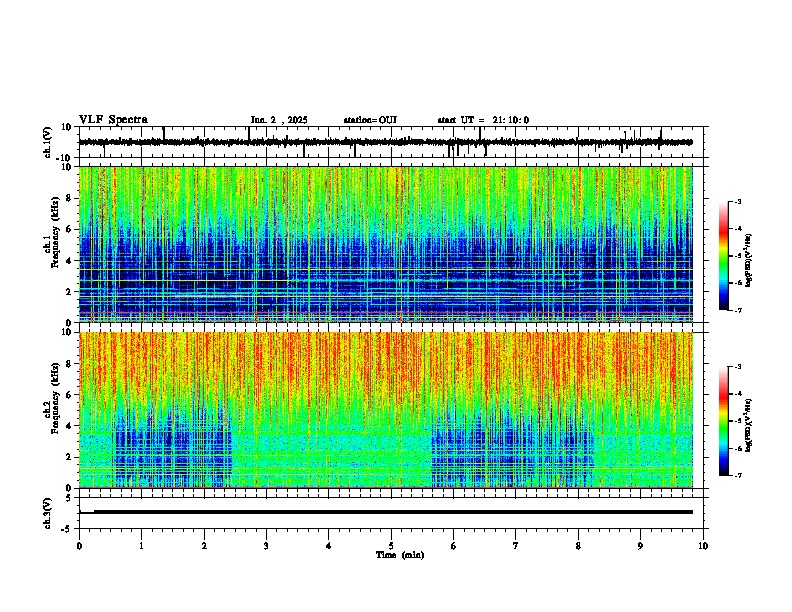This screenshot has height=612, width=792.
Task: Click the ch.3 thick black voltage trace
Action: tap(393, 512)
